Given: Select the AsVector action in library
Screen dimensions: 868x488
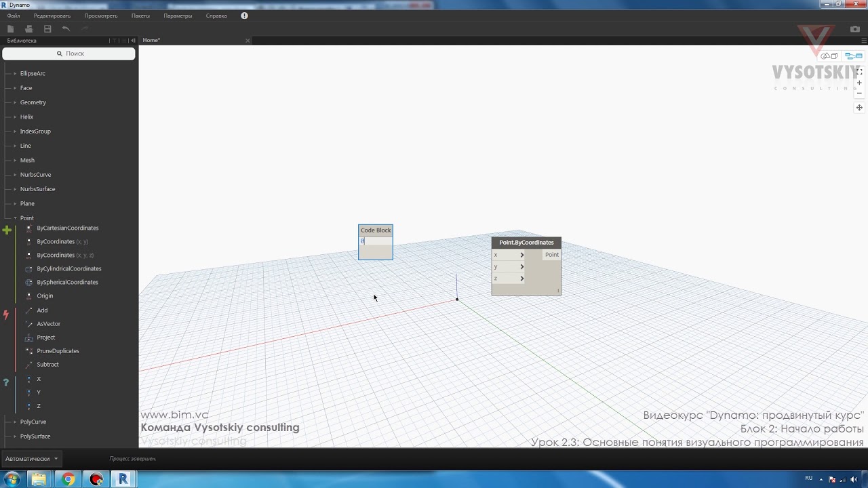Looking at the screenshot, I should (48, 324).
